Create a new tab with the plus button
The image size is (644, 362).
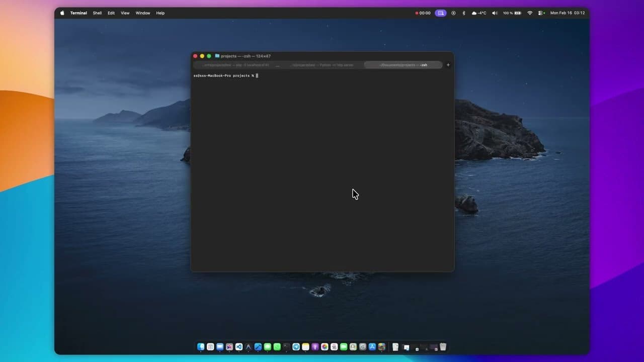click(448, 64)
